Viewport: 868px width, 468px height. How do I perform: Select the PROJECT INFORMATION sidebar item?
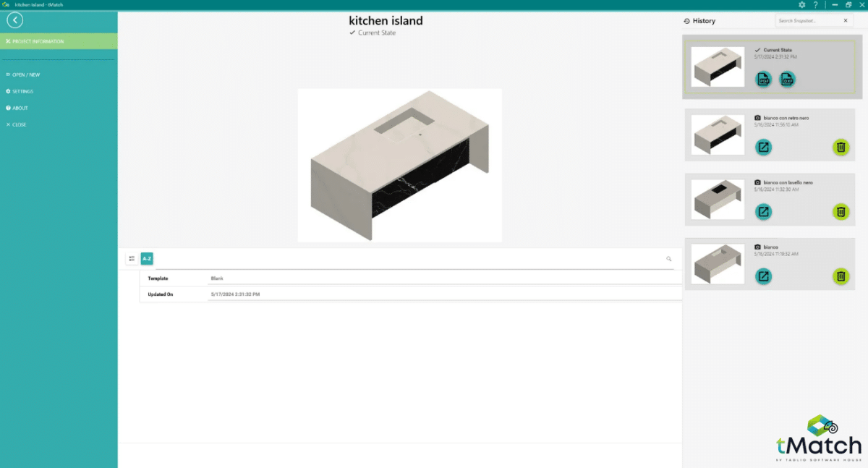(40, 41)
